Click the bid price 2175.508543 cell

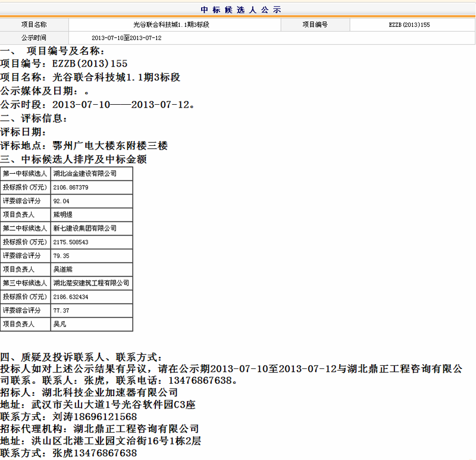[x=71, y=242]
